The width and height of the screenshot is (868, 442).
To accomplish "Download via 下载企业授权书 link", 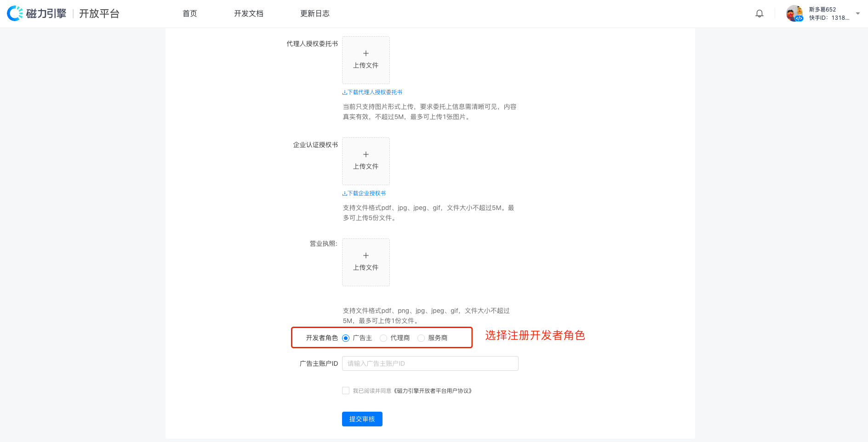I will coord(364,193).
